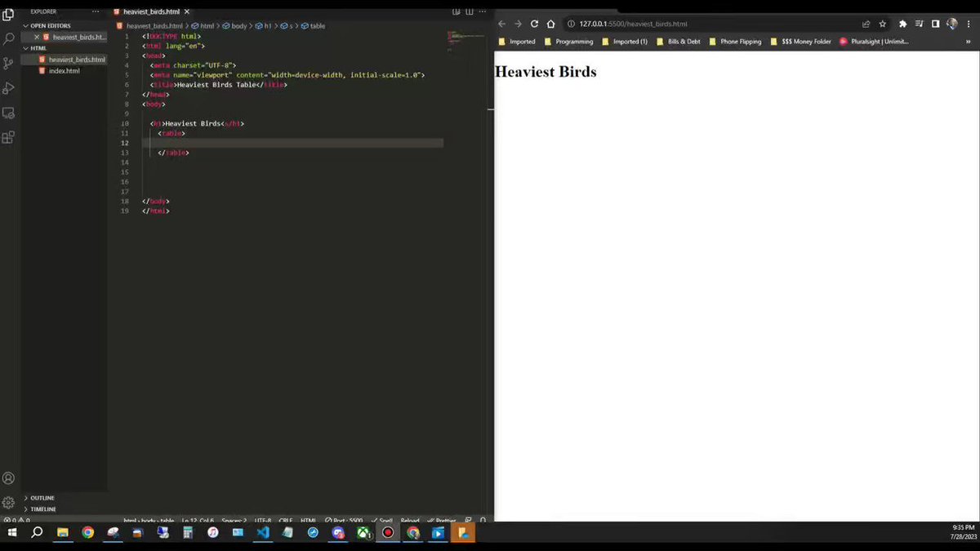Click the Chrome address bar URL
The width and height of the screenshot is (980, 551).
(633, 24)
